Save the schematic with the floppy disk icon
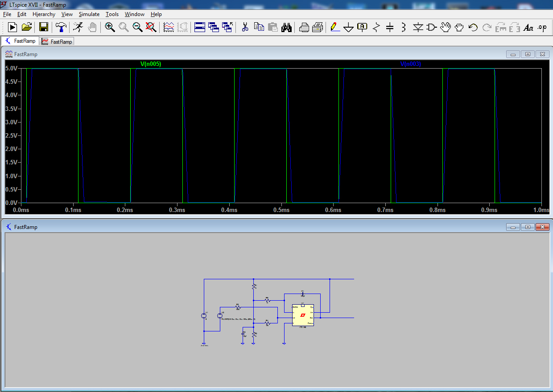This screenshot has width=553, height=392. tap(44, 27)
